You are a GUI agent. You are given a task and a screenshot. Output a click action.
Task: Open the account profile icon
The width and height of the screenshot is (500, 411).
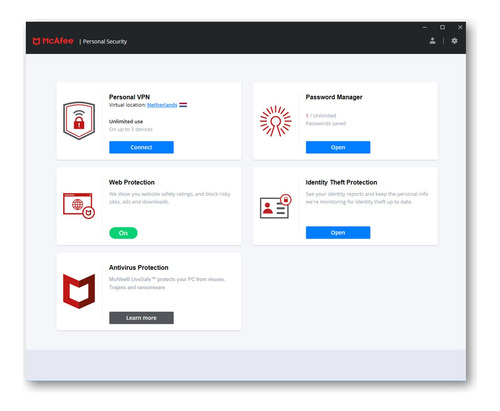(x=432, y=41)
